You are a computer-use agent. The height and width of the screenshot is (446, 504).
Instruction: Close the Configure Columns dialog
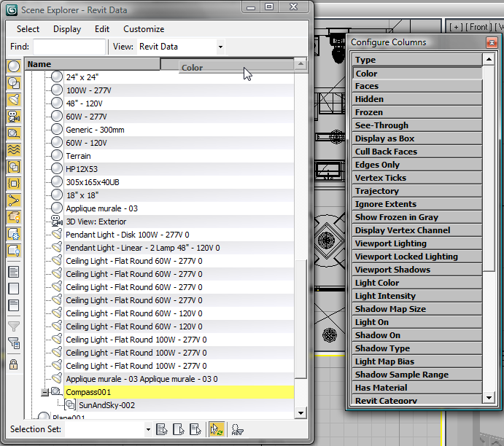492,42
